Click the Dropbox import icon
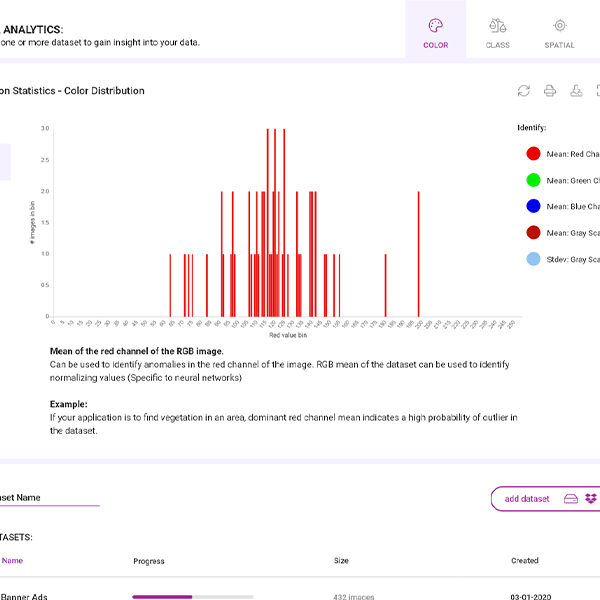 tap(591, 499)
